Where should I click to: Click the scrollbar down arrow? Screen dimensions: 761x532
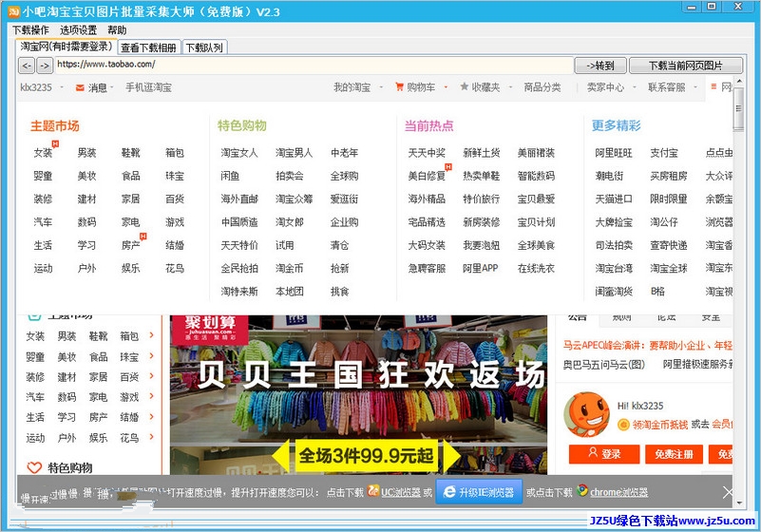739,503
